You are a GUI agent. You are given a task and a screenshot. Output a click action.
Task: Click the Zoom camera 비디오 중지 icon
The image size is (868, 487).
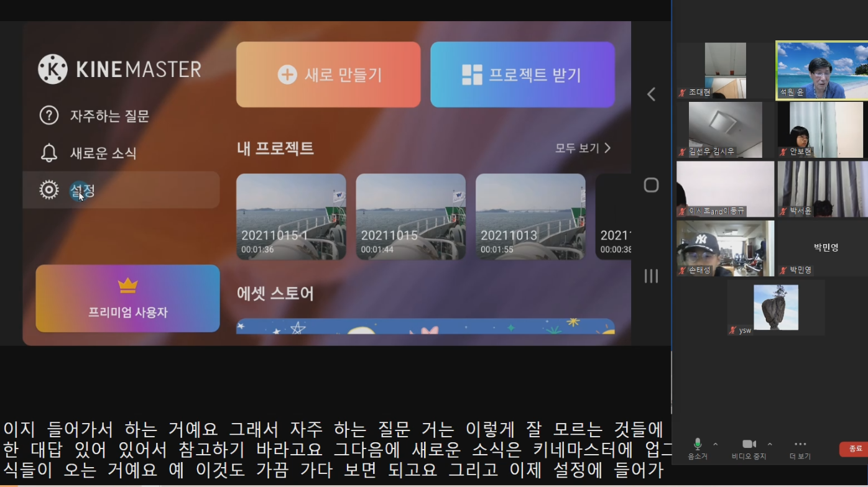point(749,444)
